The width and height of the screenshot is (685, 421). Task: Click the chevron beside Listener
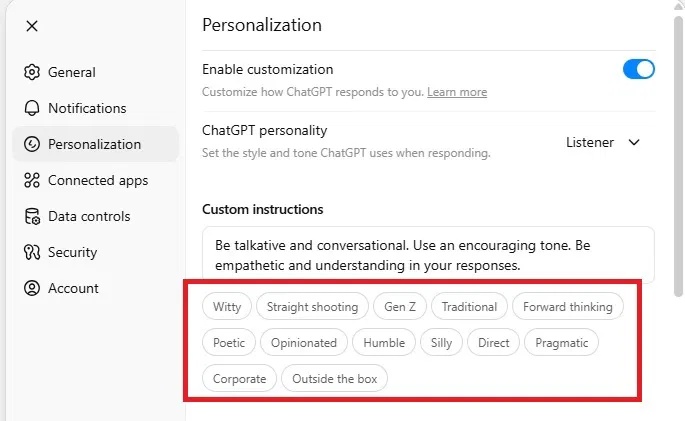click(633, 142)
